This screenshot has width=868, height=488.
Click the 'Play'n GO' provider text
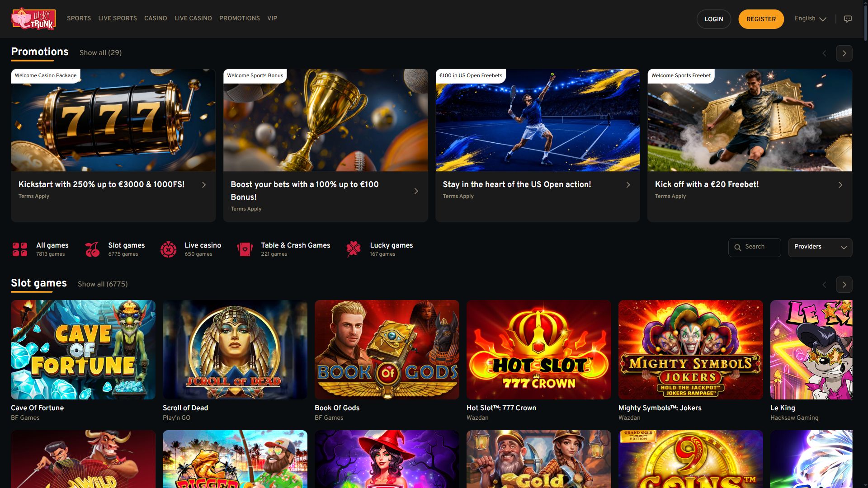[x=176, y=418]
